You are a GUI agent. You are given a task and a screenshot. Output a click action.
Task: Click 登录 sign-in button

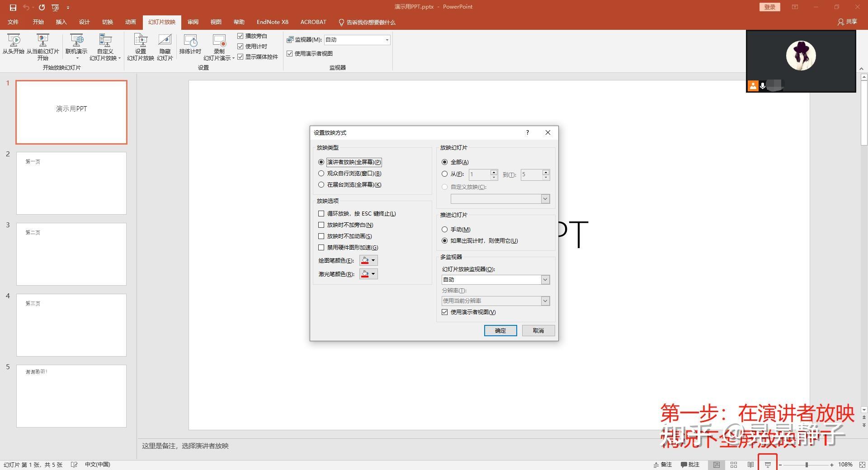click(x=769, y=7)
